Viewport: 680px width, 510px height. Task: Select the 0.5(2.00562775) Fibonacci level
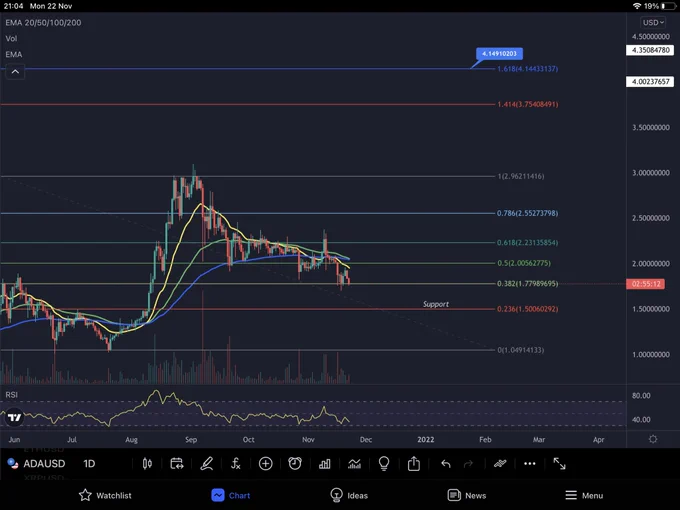(x=524, y=263)
